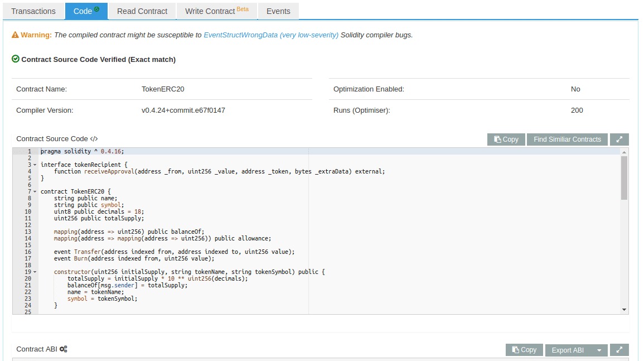Click the code editor vertical scrollbar thumb

click(624, 178)
